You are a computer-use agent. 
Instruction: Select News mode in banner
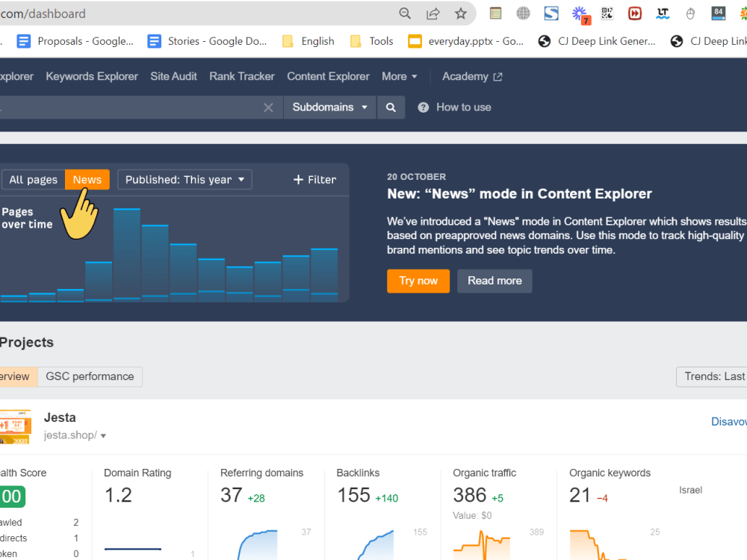click(87, 179)
